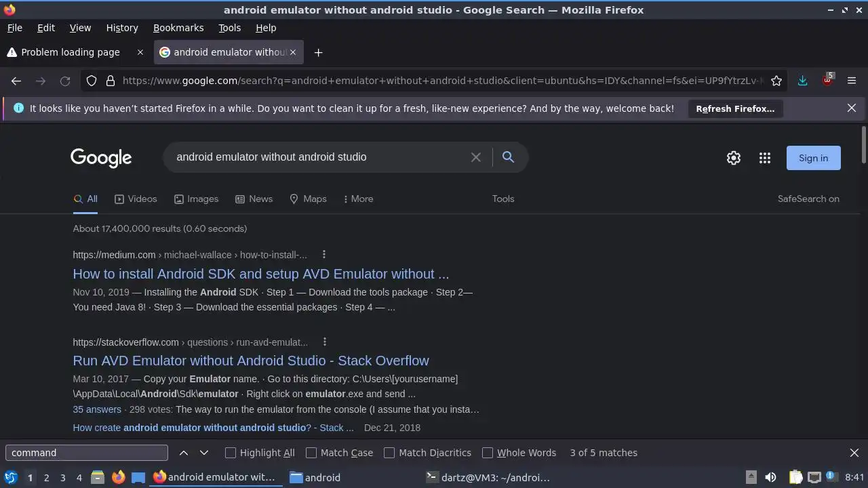Open the uBlock extension icon

pyautogui.click(x=827, y=81)
